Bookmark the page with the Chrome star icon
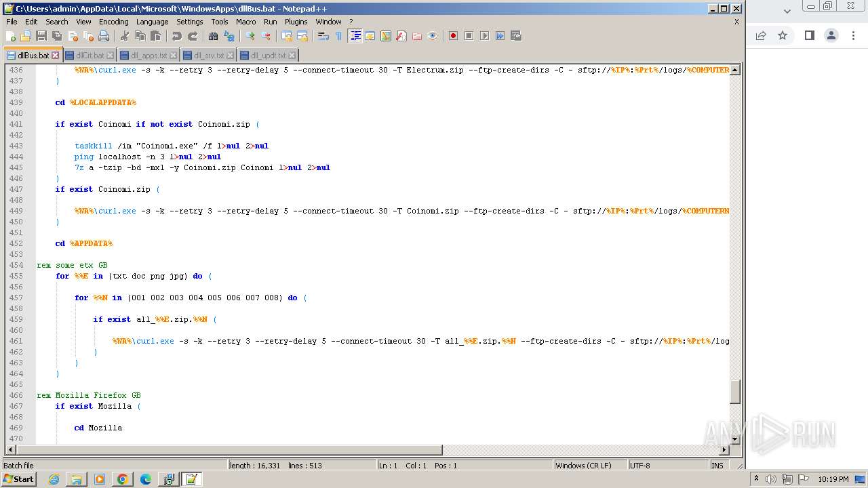The image size is (868, 488). tap(783, 35)
